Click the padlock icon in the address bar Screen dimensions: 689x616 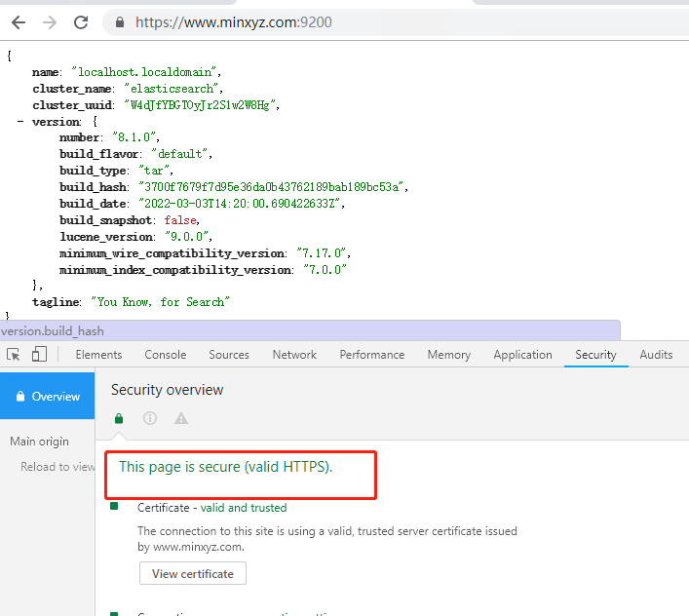120,22
